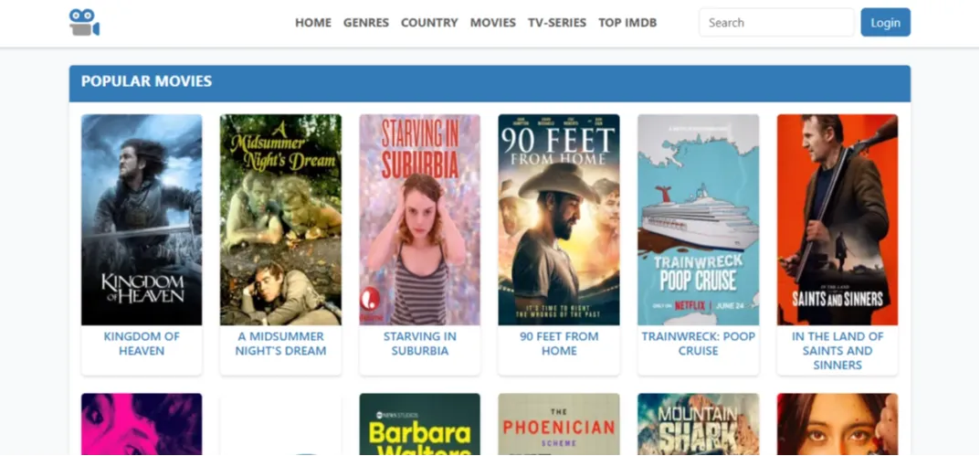Open the Trainwreck Poop Cruise poster
This screenshot has width=980, height=456.
(x=698, y=219)
